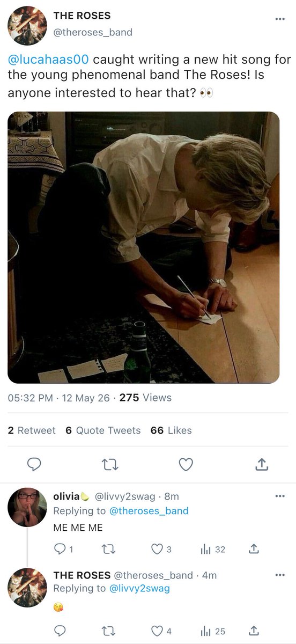View analytics showing 32 on olivia's reply
Viewport: 296px width, 644px height.
213,549
